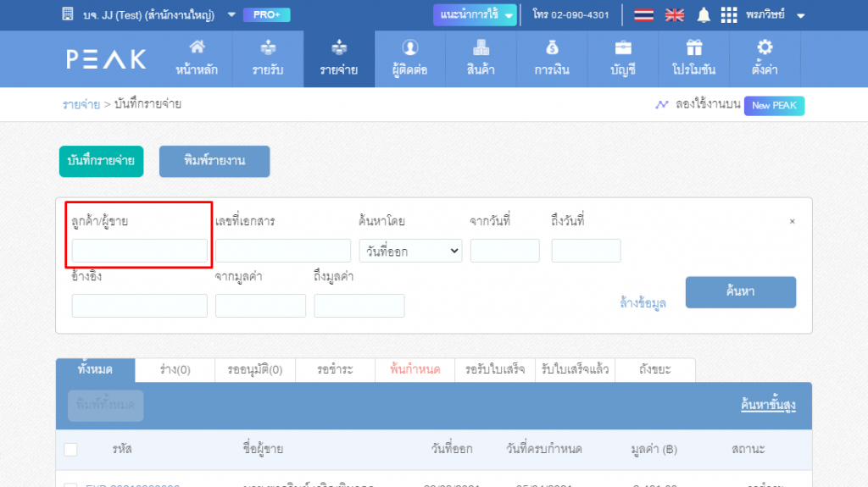The height and width of the screenshot is (487, 868).
Task: Click the ค้นหา search button
Action: pyautogui.click(x=741, y=292)
